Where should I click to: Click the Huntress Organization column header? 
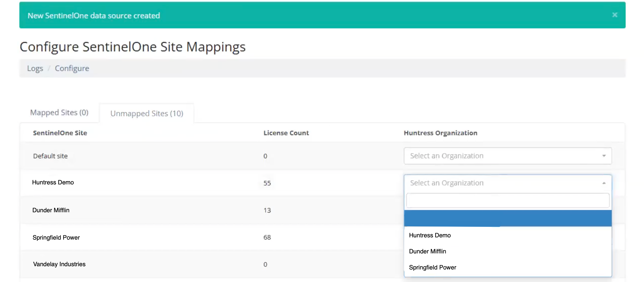pos(440,133)
